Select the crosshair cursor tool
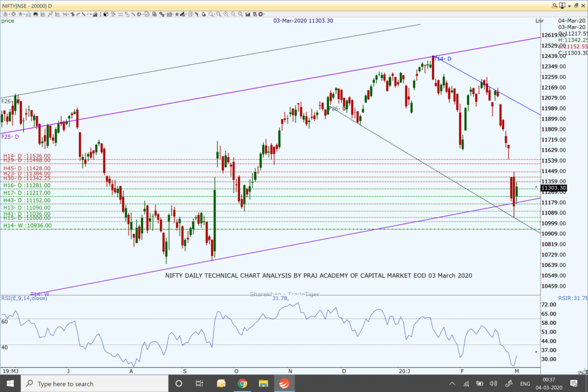The height and width of the screenshot is (392, 588). pos(14,14)
